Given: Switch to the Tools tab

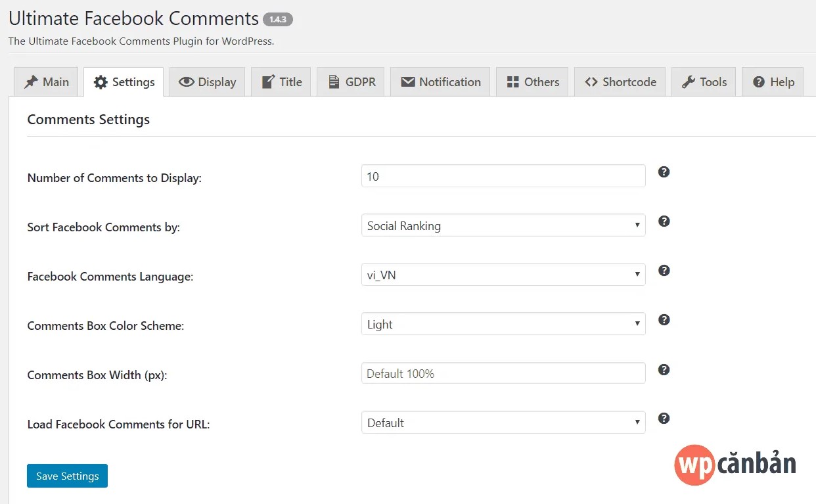Looking at the screenshot, I should (704, 82).
